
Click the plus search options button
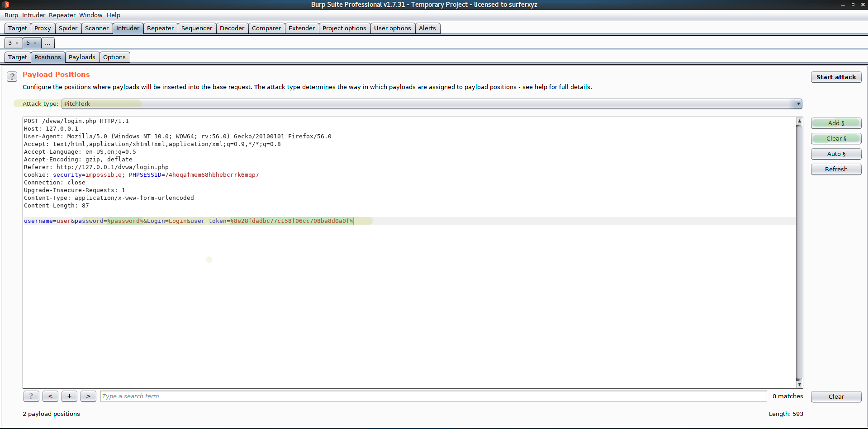69,396
